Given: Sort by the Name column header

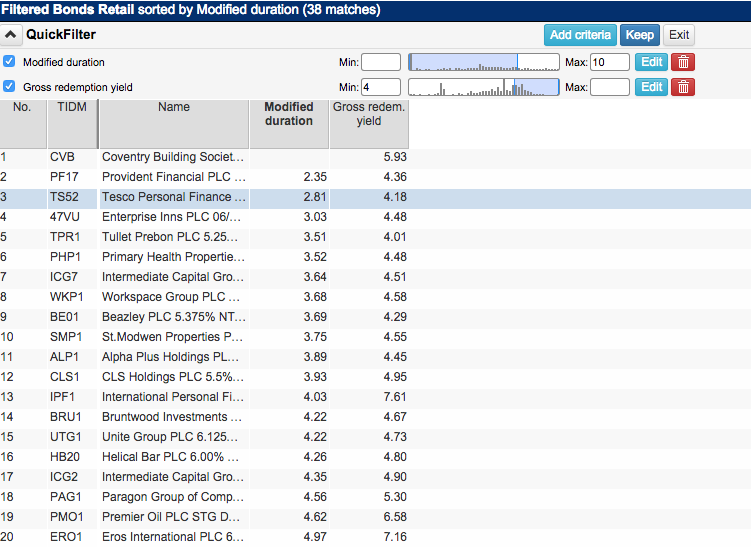Looking at the screenshot, I should click(174, 124).
